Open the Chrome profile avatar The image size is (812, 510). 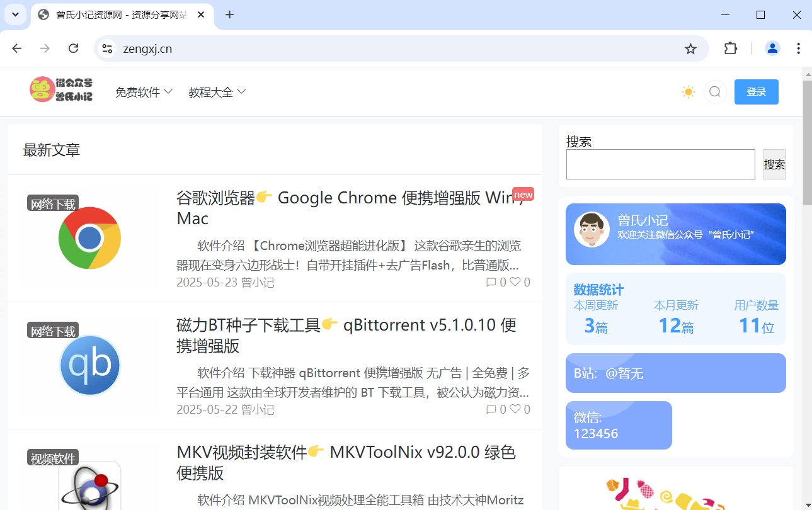point(772,48)
